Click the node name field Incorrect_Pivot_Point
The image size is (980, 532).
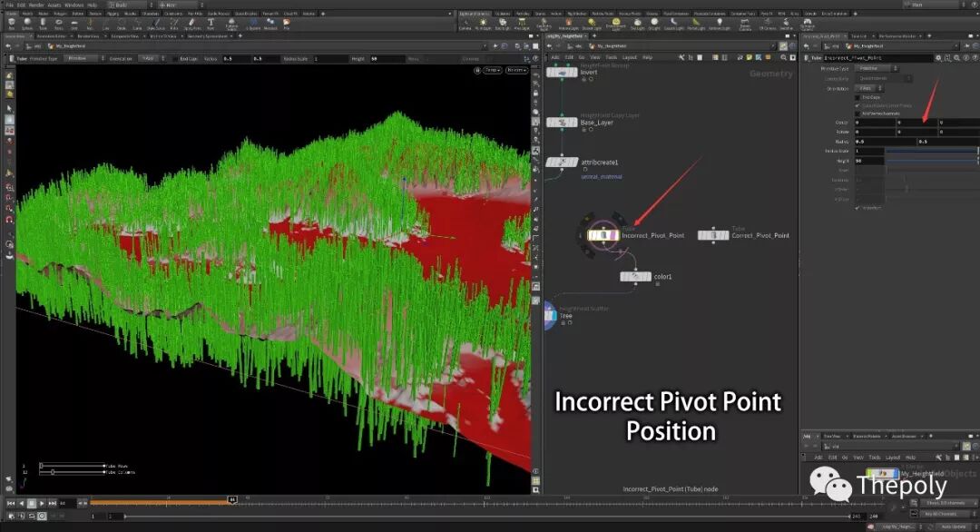click(878, 57)
